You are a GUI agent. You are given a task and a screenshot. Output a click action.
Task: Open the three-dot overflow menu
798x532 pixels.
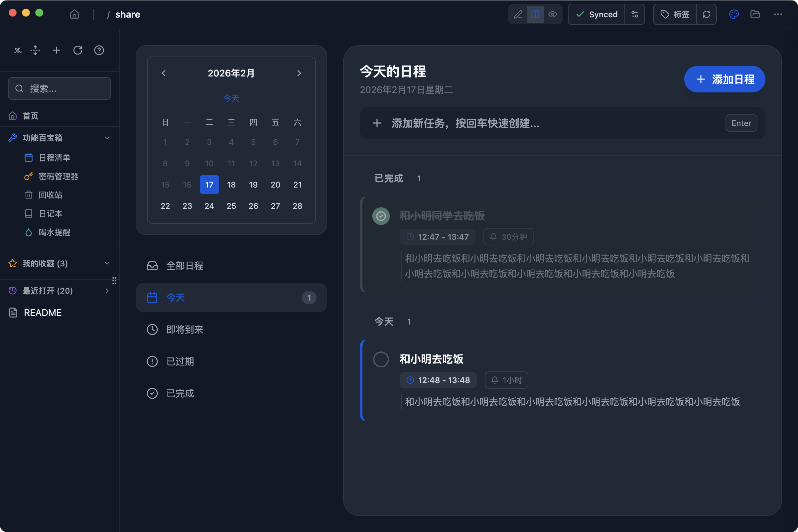(x=778, y=14)
